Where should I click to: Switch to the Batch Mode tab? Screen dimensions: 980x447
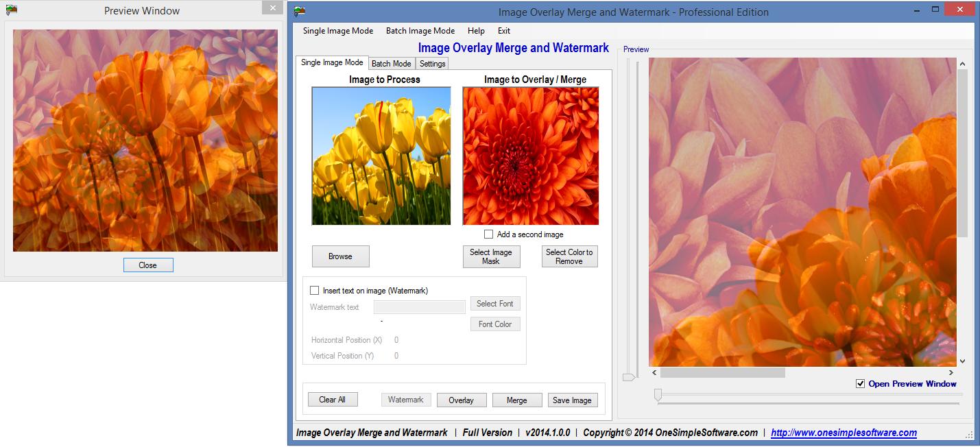click(x=391, y=64)
